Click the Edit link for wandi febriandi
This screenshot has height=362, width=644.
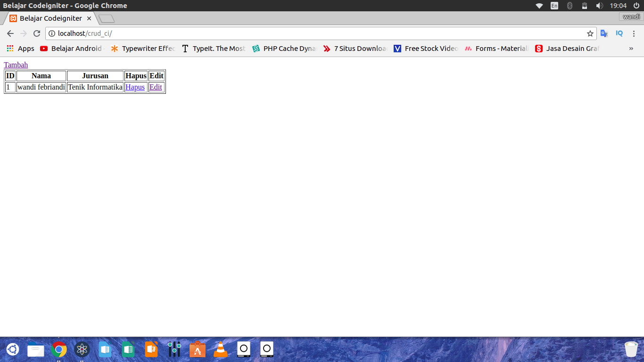click(156, 87)
